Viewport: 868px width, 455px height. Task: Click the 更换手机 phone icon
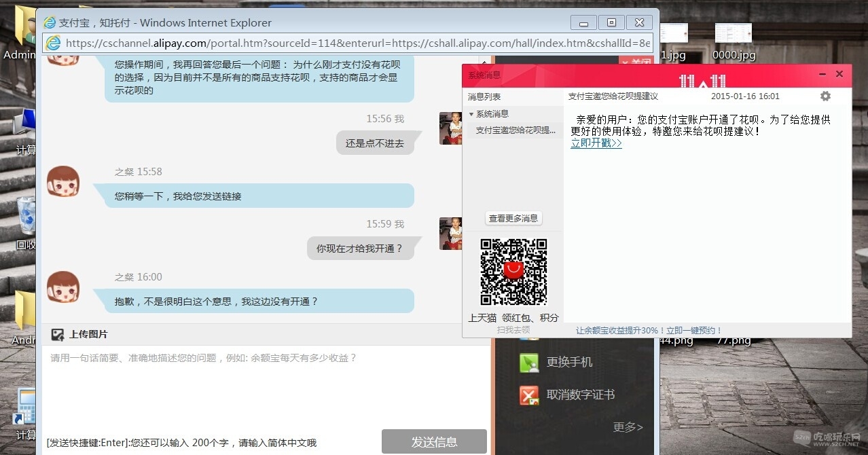529,363
